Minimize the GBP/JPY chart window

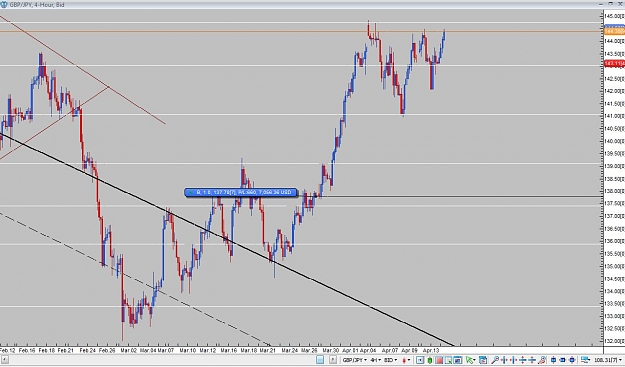pos(602,4)
